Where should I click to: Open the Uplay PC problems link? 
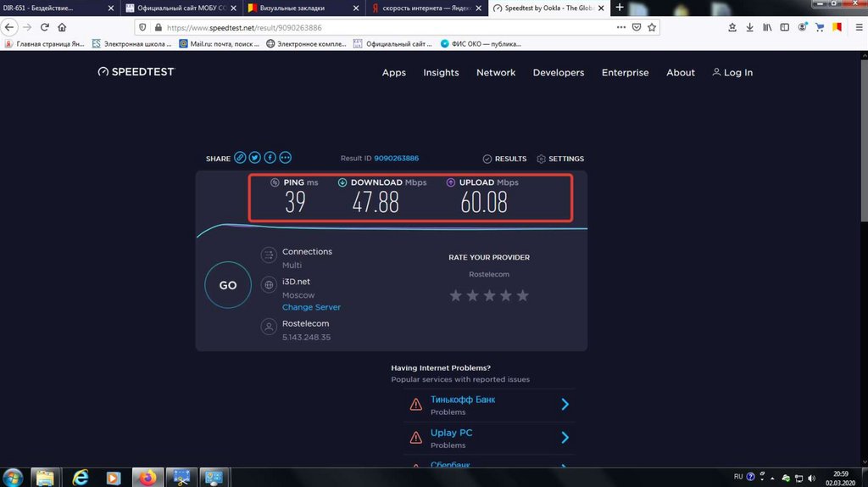[x=451, y=433]
